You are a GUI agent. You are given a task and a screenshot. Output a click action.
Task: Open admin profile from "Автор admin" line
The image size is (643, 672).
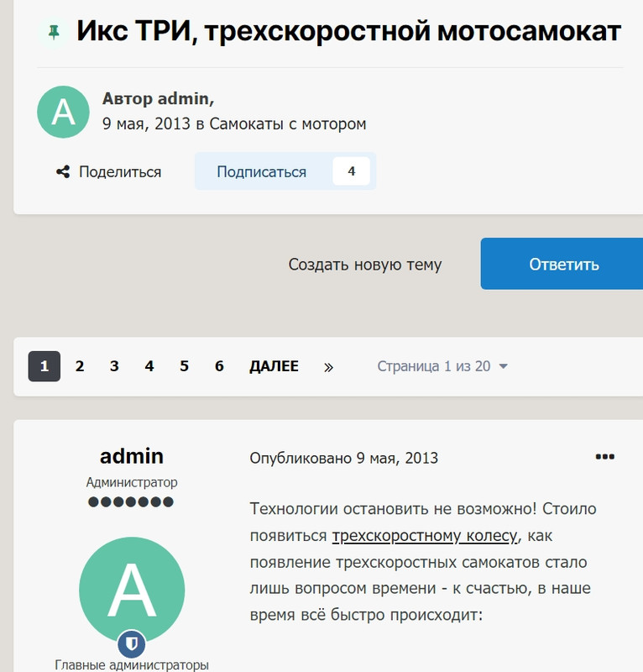pyautogui.click(x=183, y=99)
